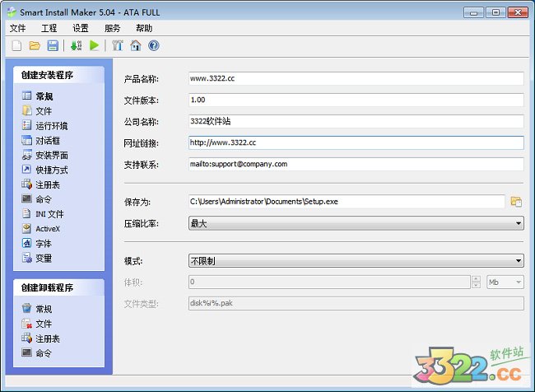Open the ActiveX section

pyautogui.click(x=48, y=228)
